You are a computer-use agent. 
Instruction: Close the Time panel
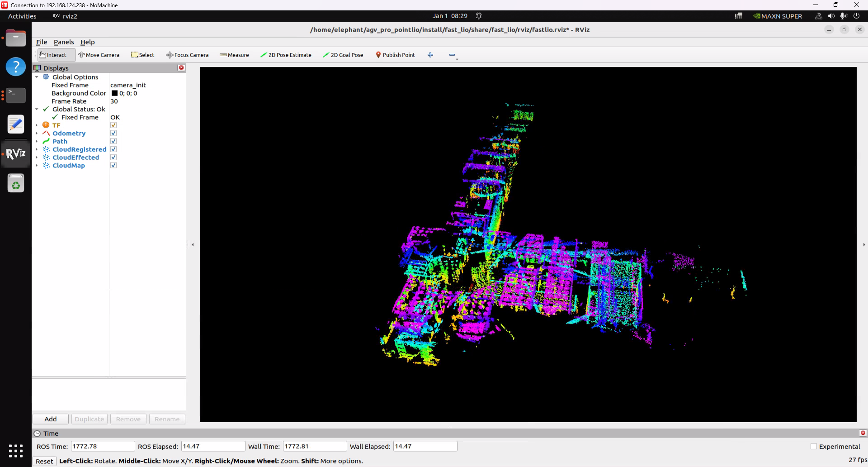point(863,433)
